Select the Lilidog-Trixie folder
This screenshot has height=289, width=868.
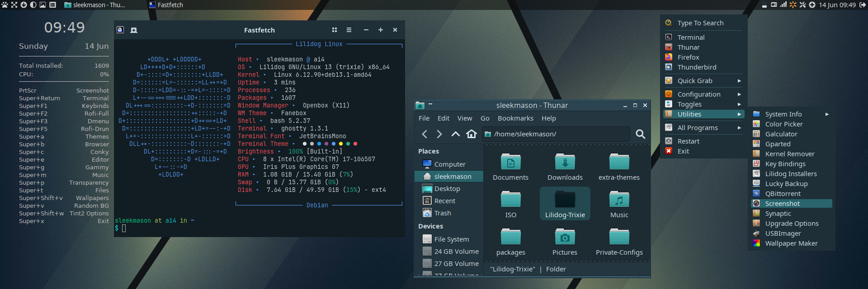click(565, 205)
